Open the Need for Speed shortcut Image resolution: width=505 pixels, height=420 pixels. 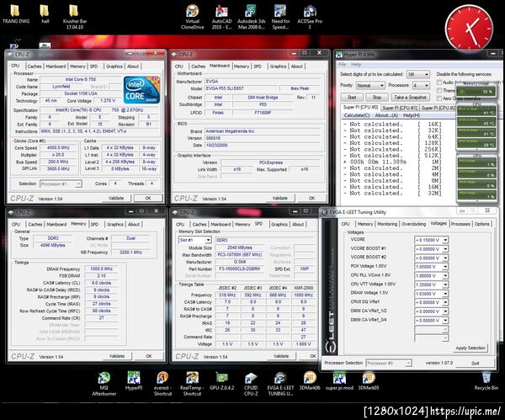[x=280, y=17]
